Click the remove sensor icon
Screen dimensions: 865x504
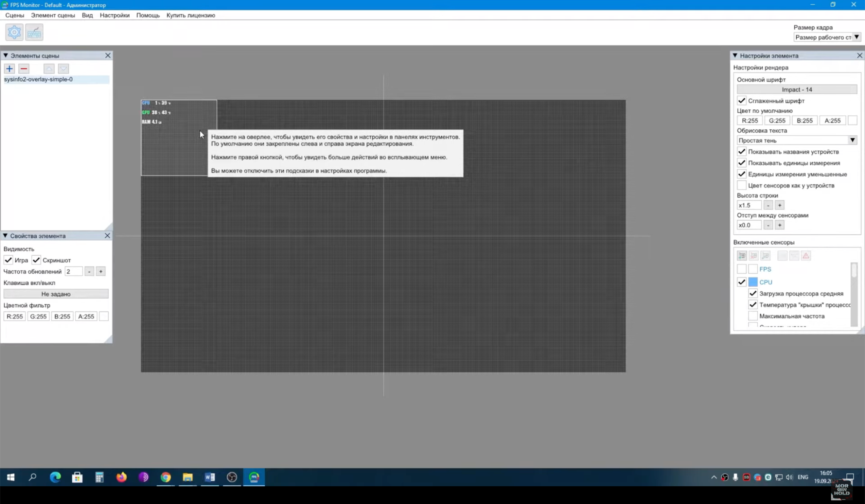[x=754, y=255]
